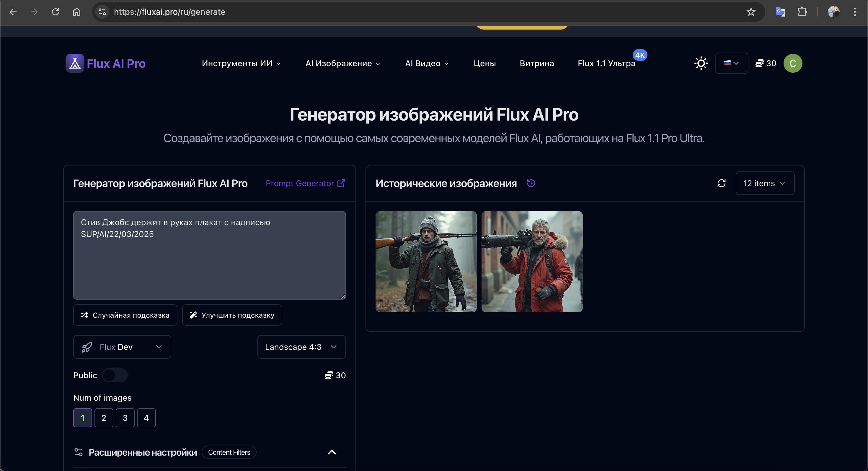Image resolution: width=868 pixels, height=471 pixels.
Task: Click the Случайная подсказка button
Action: pyautogui.click(x=125, y=315)
